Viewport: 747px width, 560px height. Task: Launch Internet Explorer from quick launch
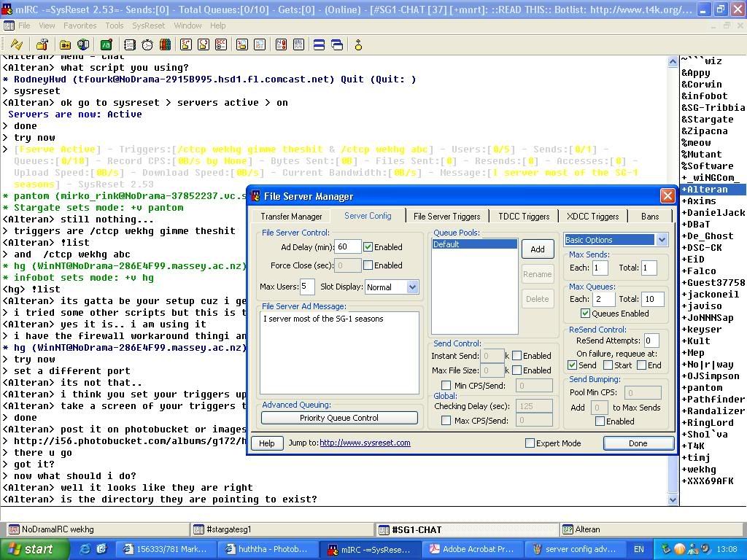tap(85, 549)
